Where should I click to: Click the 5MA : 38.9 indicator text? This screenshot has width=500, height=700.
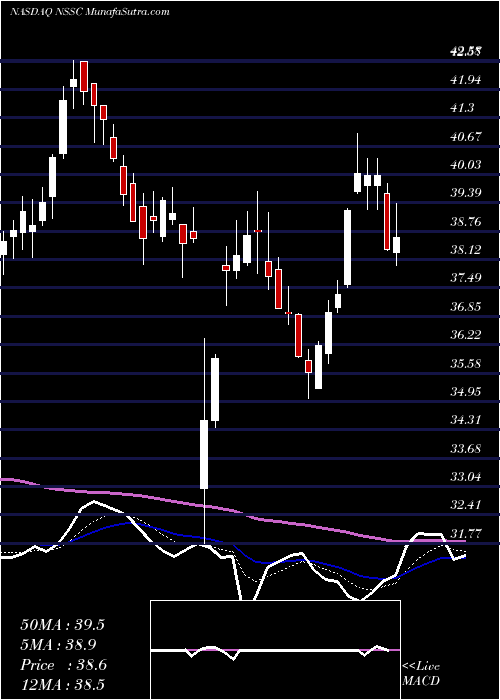coord(58,644)
